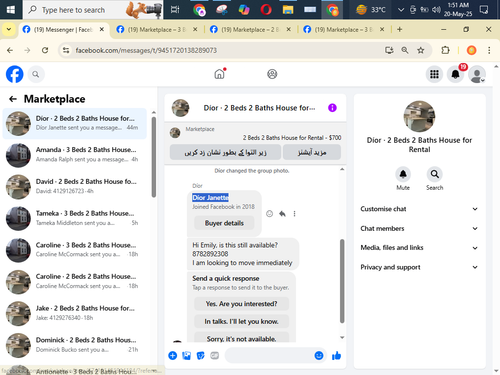
Task: Expand Privacy and support section
Action: click(x=419, y=267)
